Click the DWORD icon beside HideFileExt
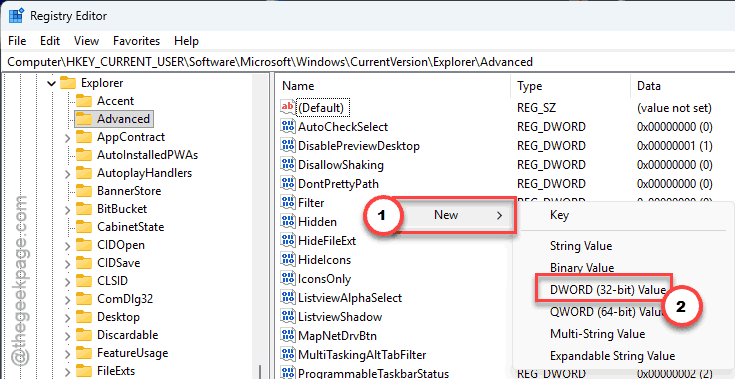 287,240
